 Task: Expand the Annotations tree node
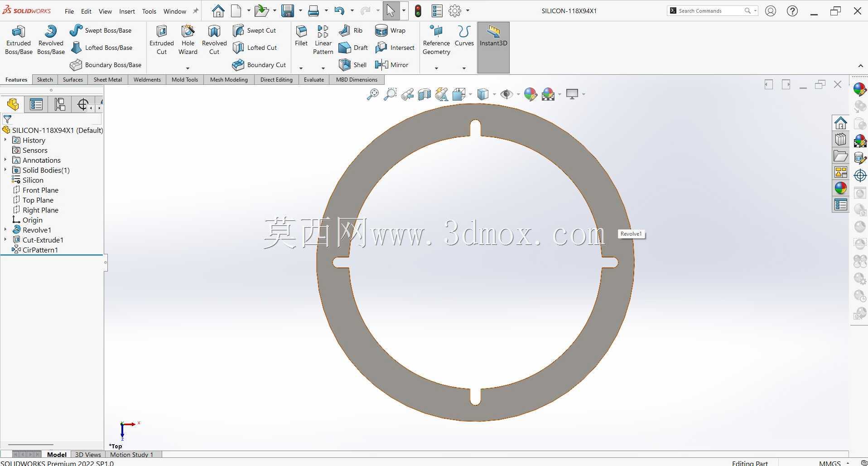coord(5,160)
